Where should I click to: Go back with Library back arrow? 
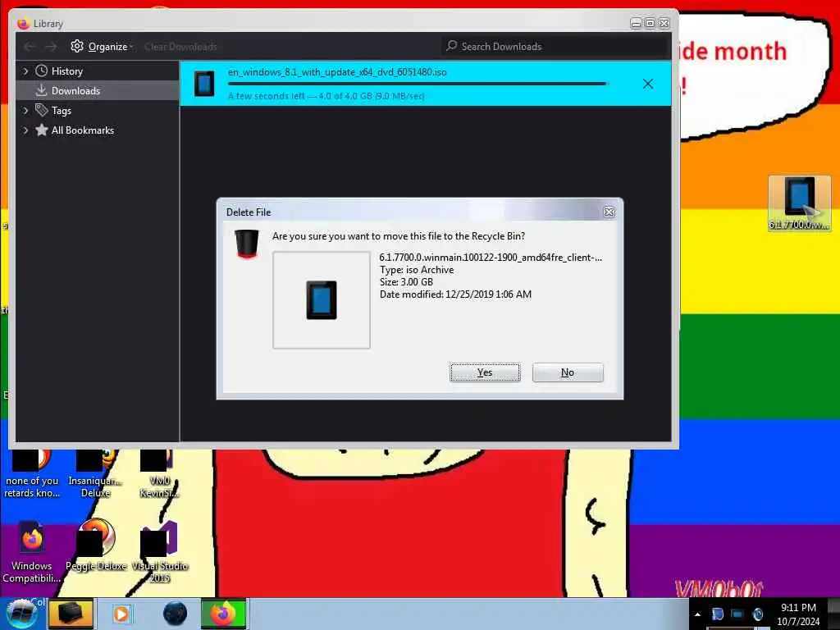pos(29,47)
